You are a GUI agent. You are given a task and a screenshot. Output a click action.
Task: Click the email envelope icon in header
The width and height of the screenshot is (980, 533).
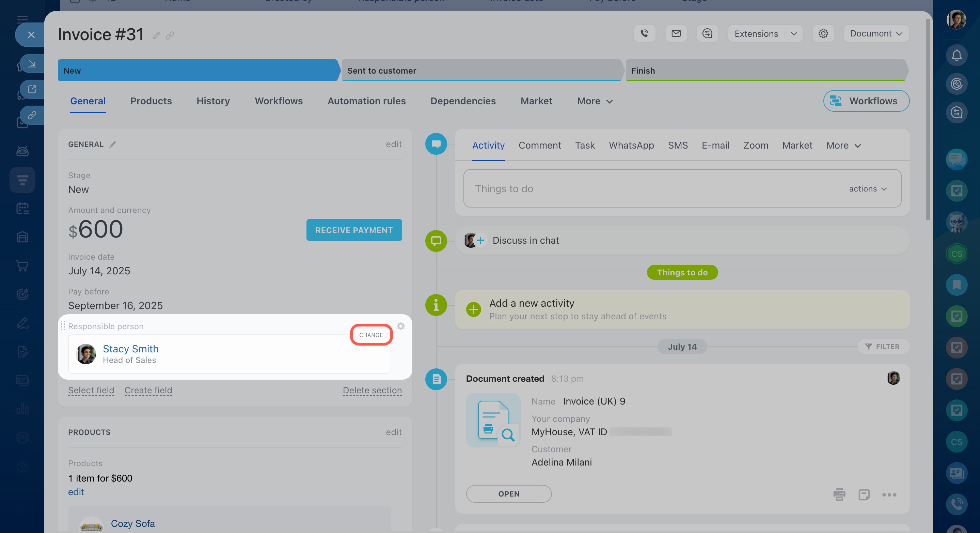tap(676, 33)
